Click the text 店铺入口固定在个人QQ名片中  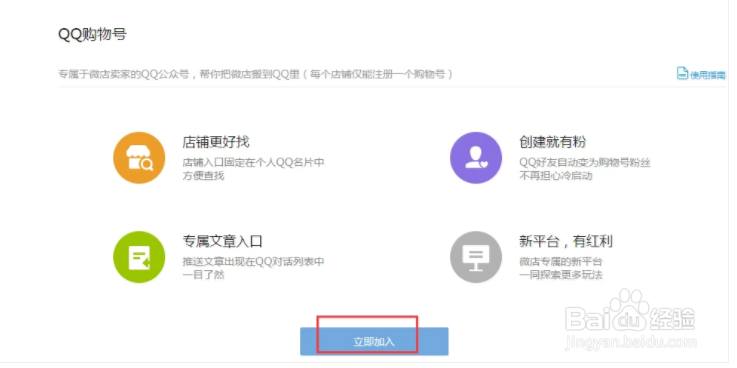pos(253,163)
